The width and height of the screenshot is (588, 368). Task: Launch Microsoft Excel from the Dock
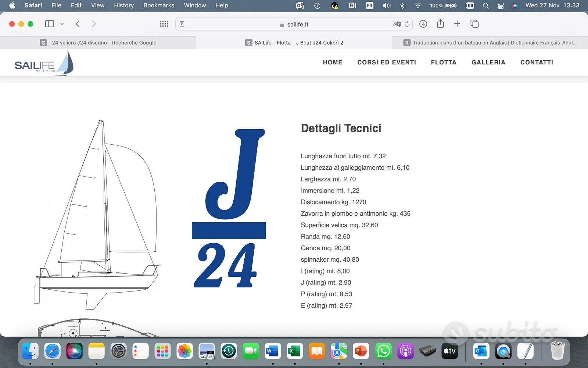295,351
